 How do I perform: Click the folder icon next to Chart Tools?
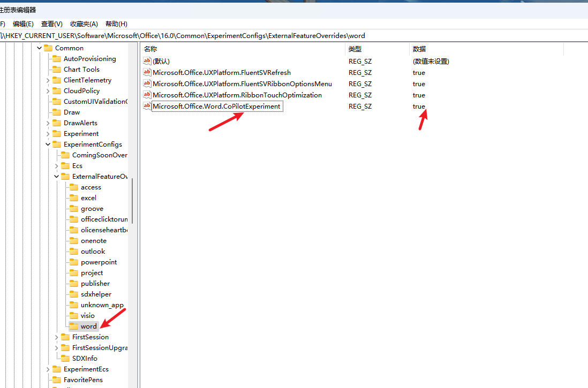click(57, 70)
